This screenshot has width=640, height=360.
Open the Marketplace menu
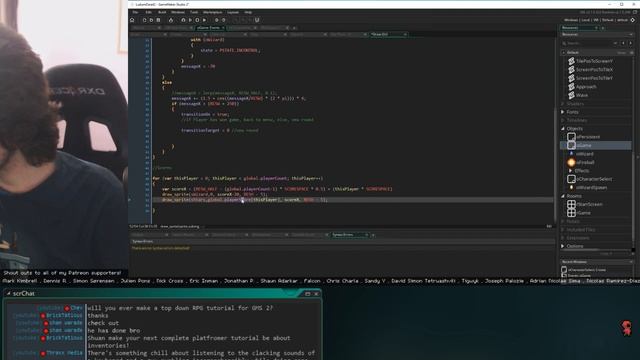point(213,12)
